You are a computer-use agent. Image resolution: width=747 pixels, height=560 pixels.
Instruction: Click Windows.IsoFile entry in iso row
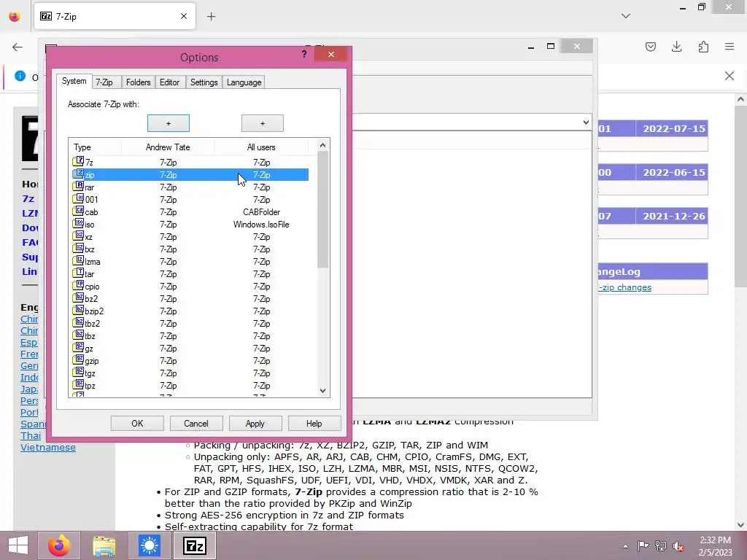click(261, 225)
